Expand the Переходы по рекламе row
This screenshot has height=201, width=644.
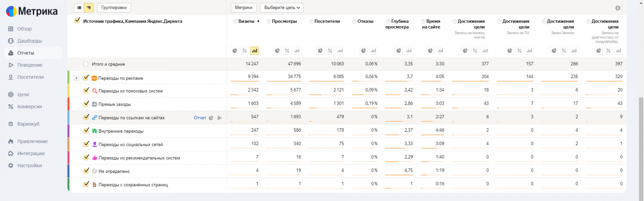click(76, 78)
